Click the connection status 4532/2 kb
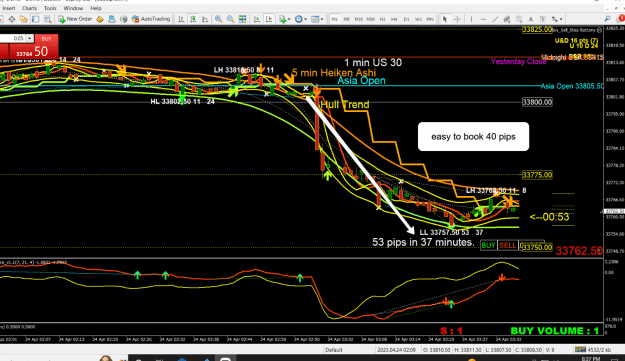Screen dimensions: 625x361 pyautogui.click(x=593, y=349)
